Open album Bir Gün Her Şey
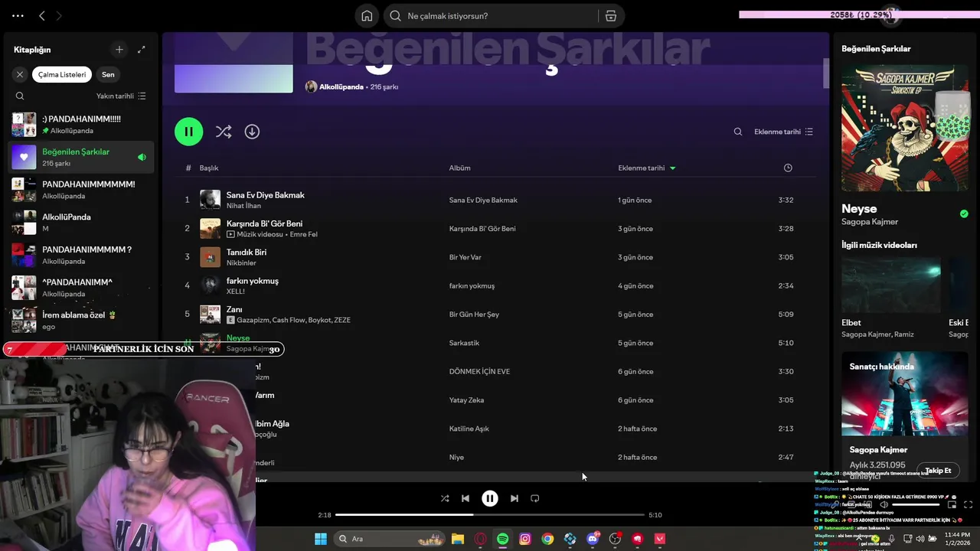Image resolution: width=980 pixels, height=551 pixels. pyautogui.click(x=474, y=315)
